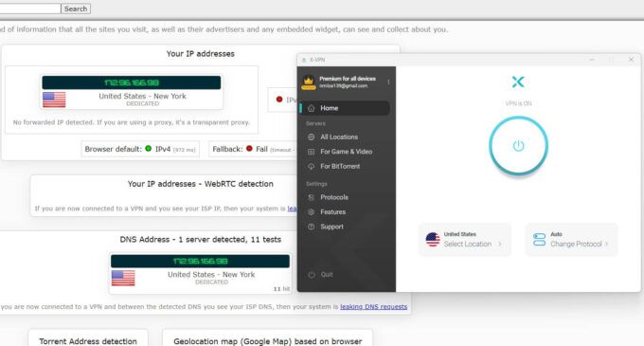Click the Home house icon
644x346 pixels.
pos(312,108)
